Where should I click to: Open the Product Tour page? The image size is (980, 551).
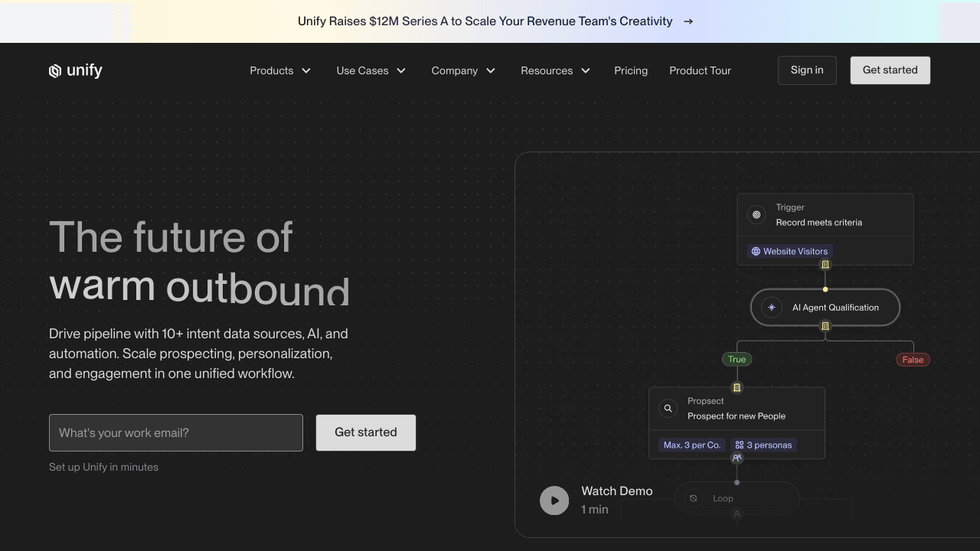[x=700, y=70]
